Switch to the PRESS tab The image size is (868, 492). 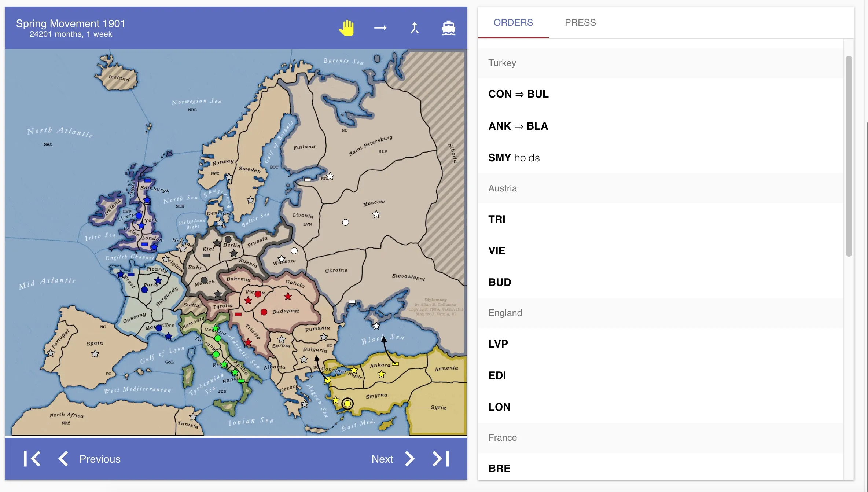click(x=580, y=22)
